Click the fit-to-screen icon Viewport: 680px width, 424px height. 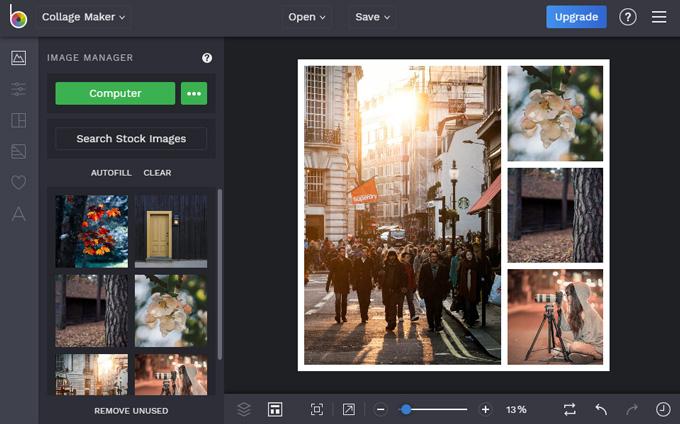tap(317, 409)
